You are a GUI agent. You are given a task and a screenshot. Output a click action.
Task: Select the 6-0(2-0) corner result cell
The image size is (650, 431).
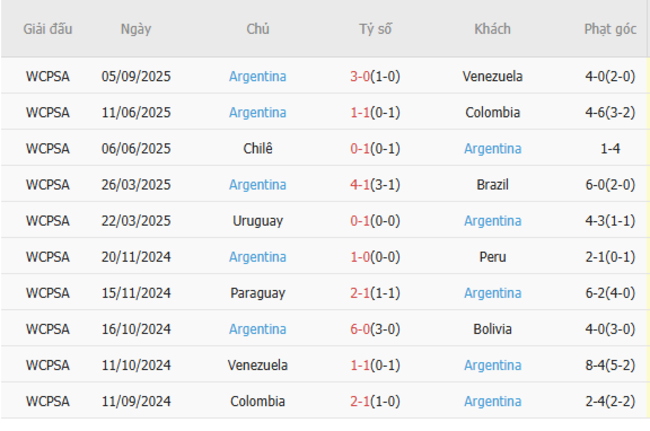pos(610,185)
